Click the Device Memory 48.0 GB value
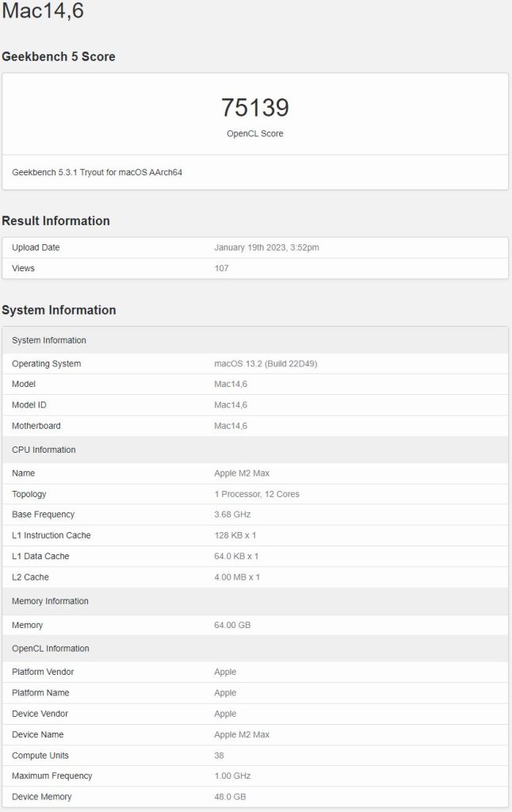512x812 pixels. (231, 797)
